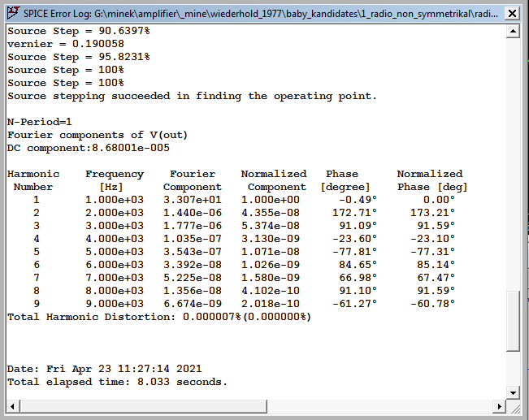
Task: Click the 'Date: Fri Apr 23 11:27:14 2021' line
Action: pyautogui.click(x=105, y=369)
